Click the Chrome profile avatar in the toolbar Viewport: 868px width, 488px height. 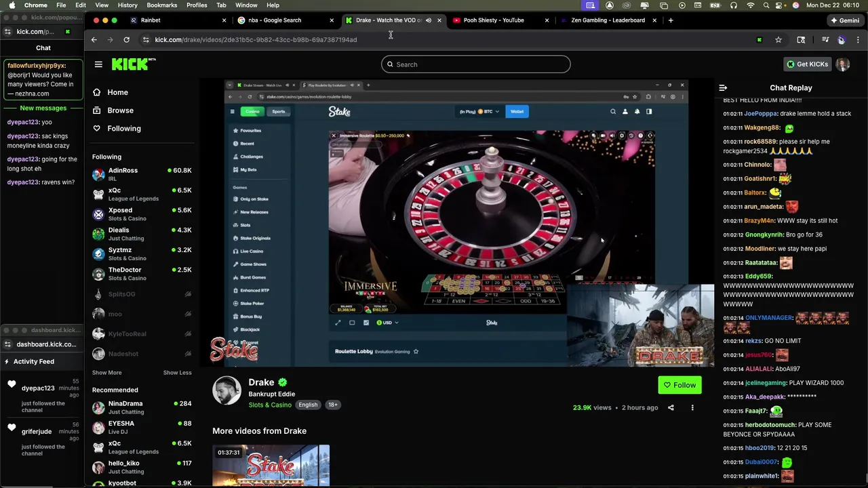[x=842, y=40]
